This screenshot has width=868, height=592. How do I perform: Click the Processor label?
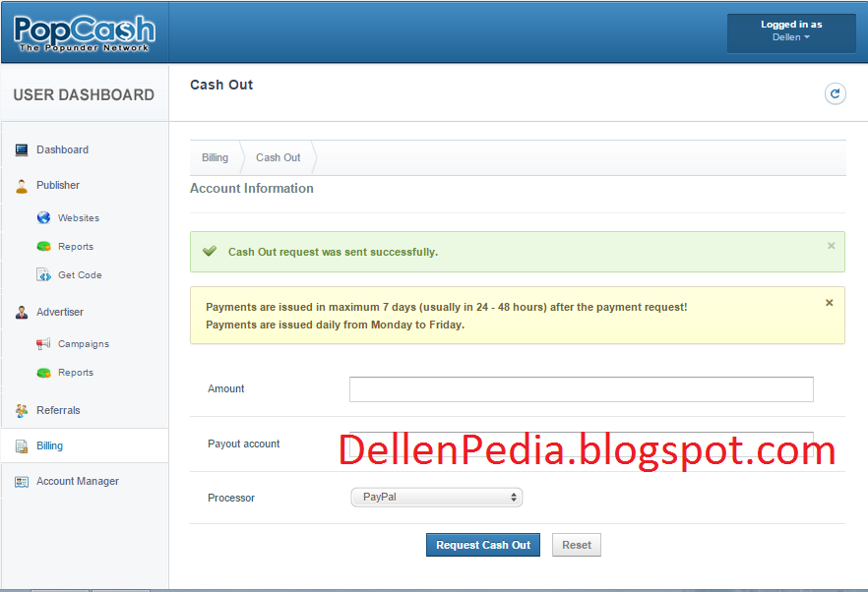click(231, 498)
